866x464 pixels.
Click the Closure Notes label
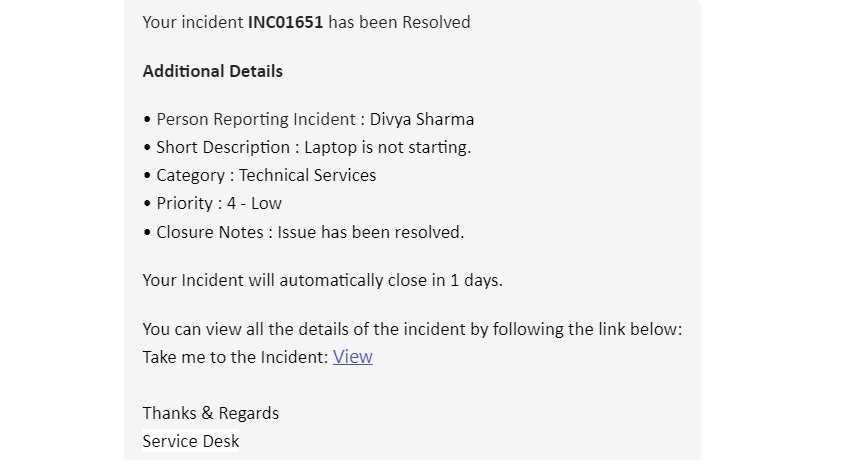point(212,232)
